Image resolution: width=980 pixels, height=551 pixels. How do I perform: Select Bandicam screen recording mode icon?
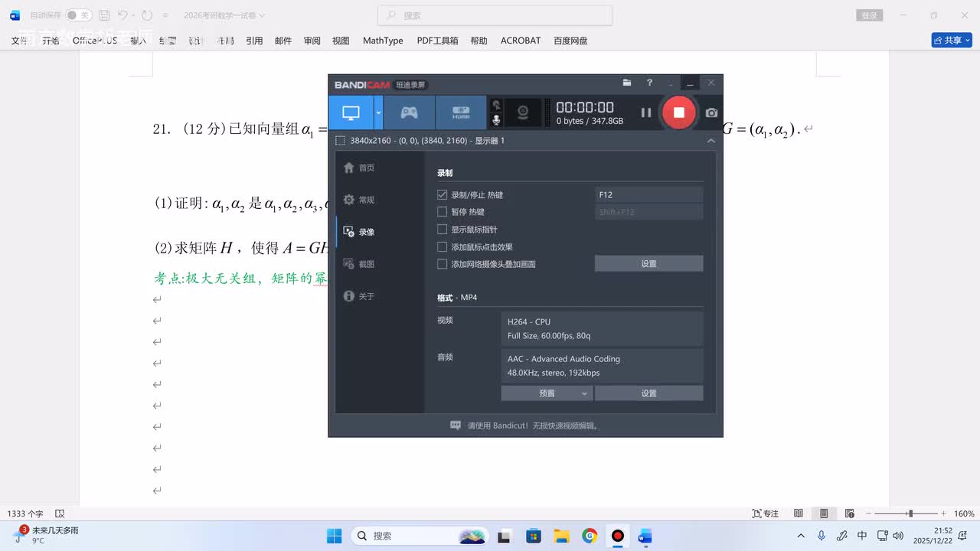point(351,112)
